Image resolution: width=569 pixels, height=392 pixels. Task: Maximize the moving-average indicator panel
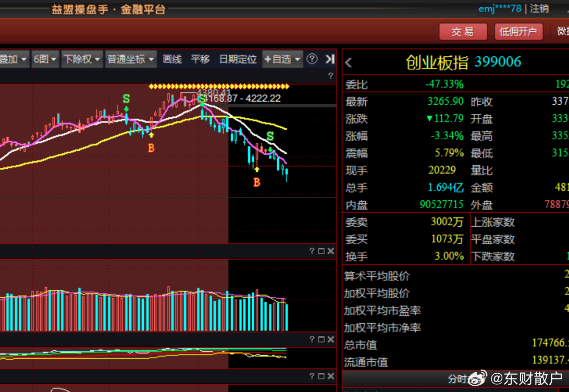coord(321,339)
